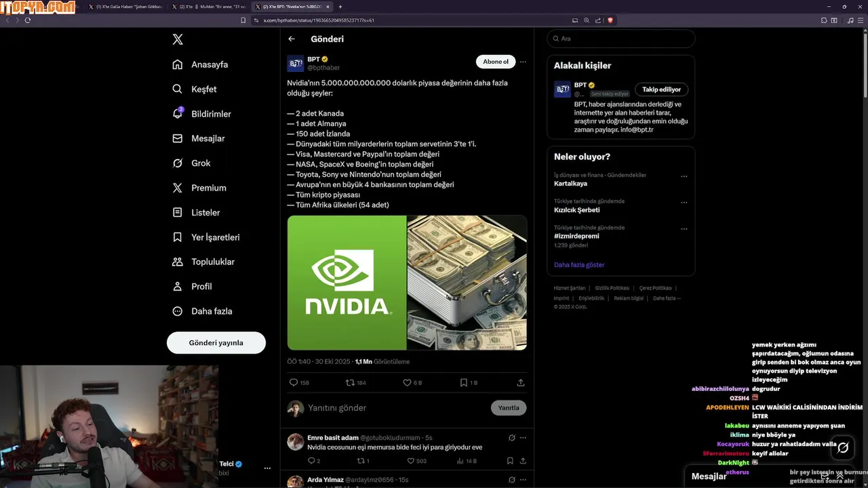Viewport: 868px width, 488px height.
Task: Click Grok icon on Arda Yılmaz reply
Action: (512, 480)
